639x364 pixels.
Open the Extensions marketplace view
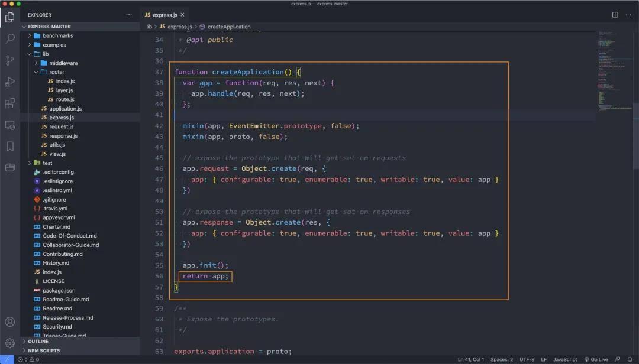click(9, 103)
